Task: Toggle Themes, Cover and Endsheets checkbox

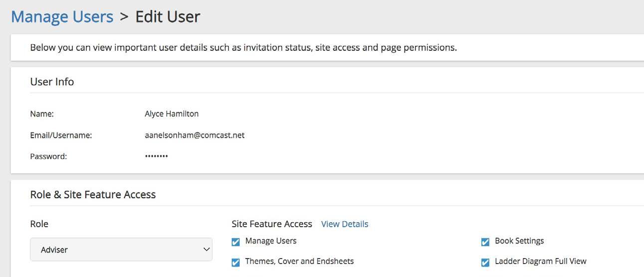Action: click(235, 262)
